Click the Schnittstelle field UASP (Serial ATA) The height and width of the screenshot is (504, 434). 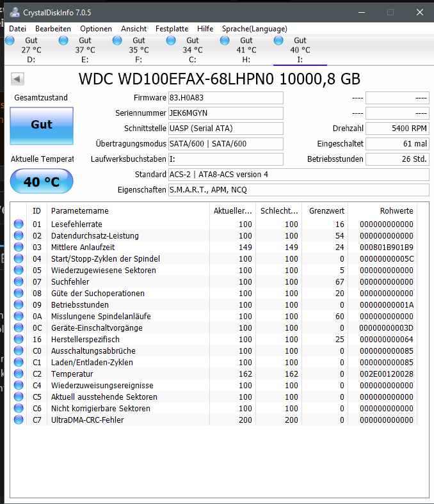pos(225,129)
